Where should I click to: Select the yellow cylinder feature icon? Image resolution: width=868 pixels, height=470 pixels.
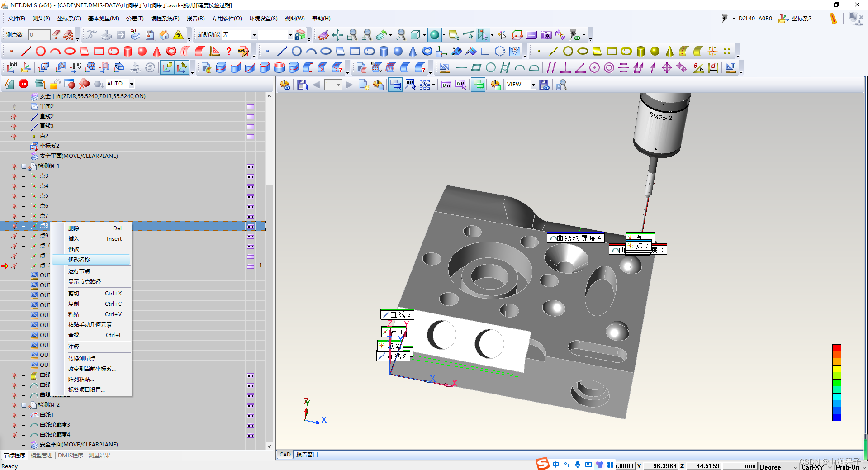(640, 51)
